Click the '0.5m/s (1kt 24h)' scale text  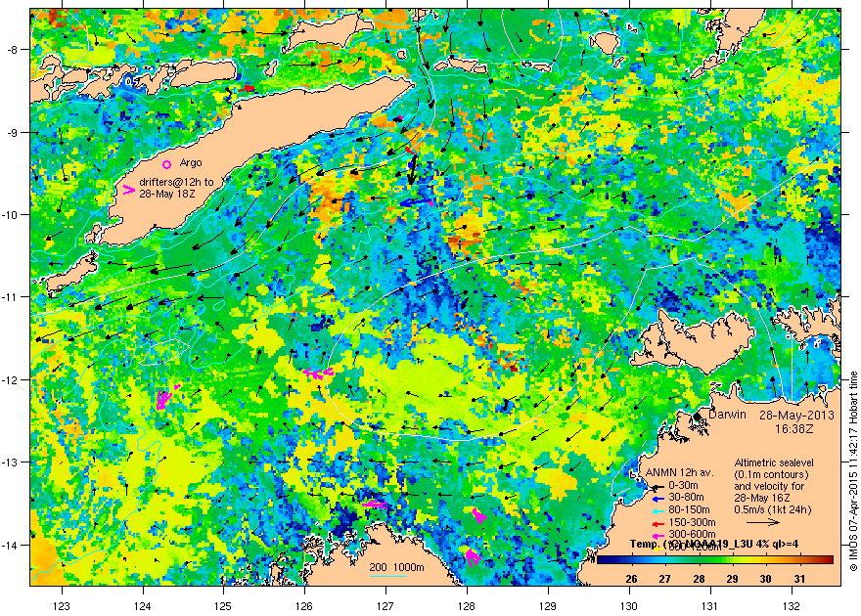(773, 510)
